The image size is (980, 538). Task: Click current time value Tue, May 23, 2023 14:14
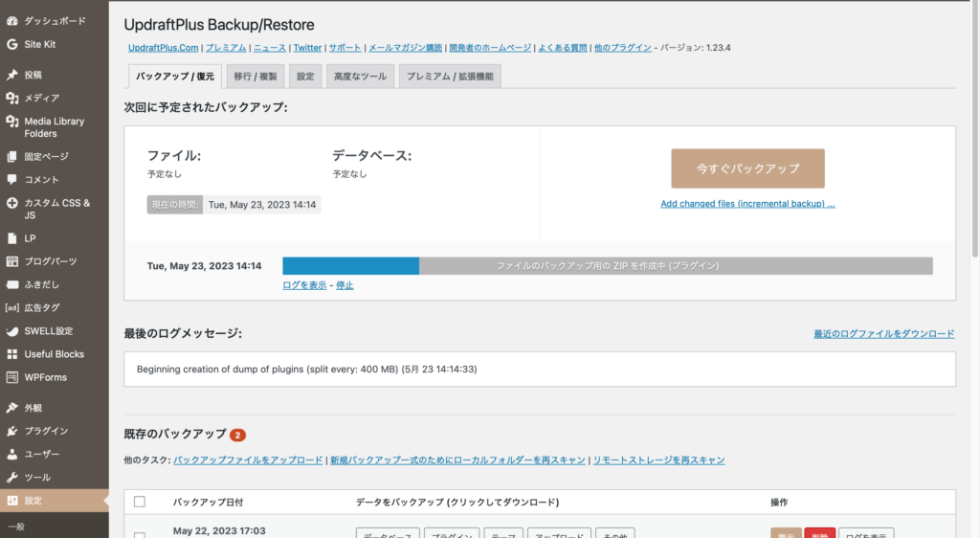click(262, 204)
